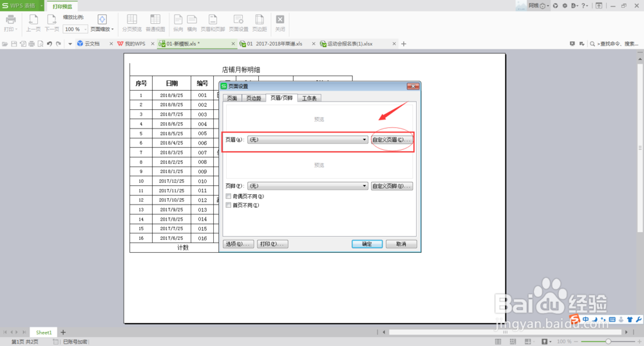This screenshot has width=644, height=346.
Task: Open the header (页眉) dropdown list
Action: click(364, 140)
